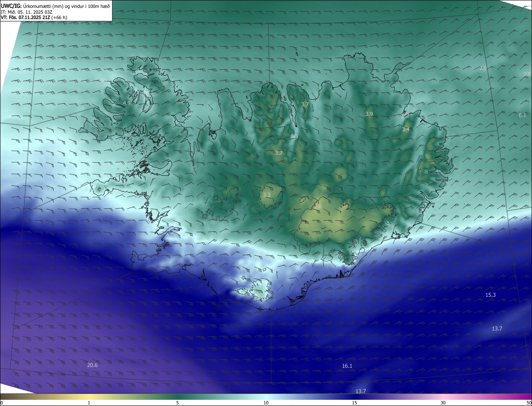Click the 13.7 value directly below 15.3

(497, 328)
